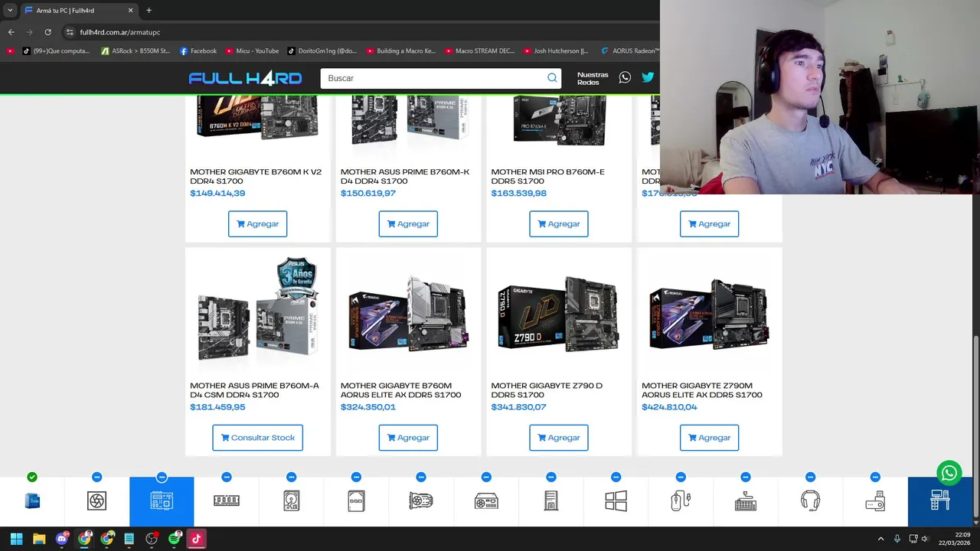The height and width of the screenshot is (551, 980).
Task: Close the Armá tu PC tab
Action: (130, 10)
